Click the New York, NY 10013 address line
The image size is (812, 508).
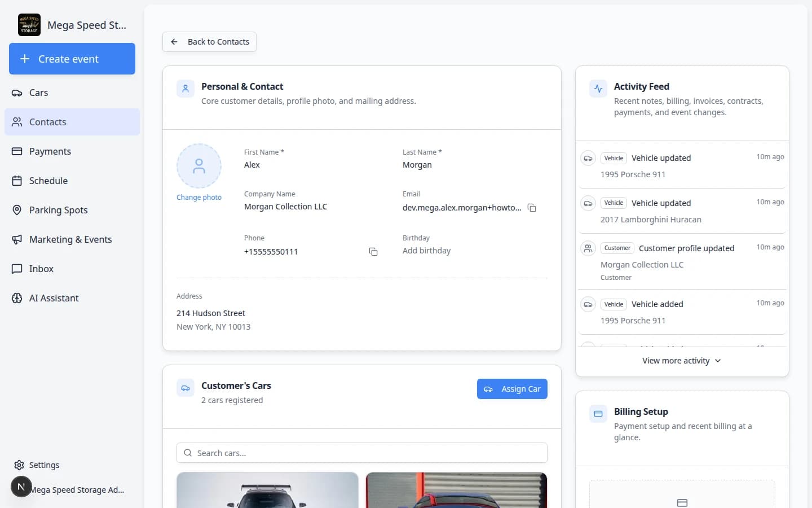(214, 327)
